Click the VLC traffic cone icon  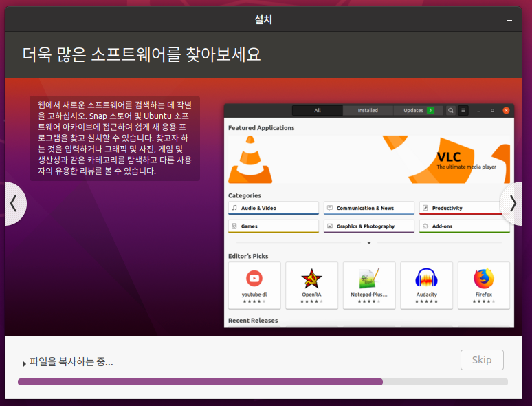pos(250,160)
